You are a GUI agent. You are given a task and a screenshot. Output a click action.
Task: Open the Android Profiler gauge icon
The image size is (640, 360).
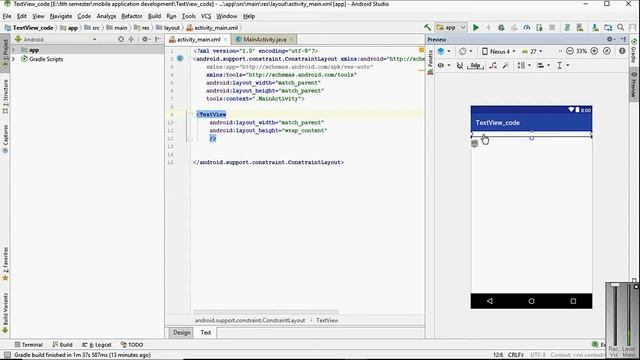click(527, 28)
